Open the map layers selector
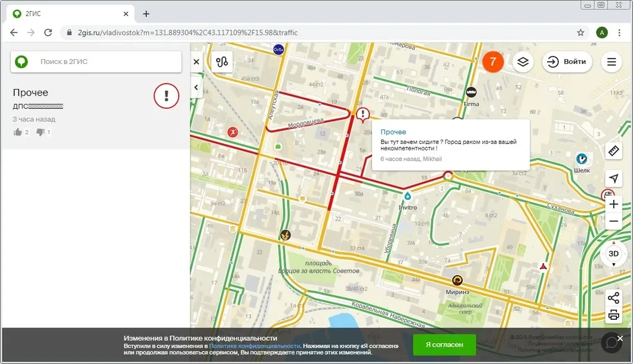Image resolution: width=633 pixels, height=364 pixels. tap(523, 61)
